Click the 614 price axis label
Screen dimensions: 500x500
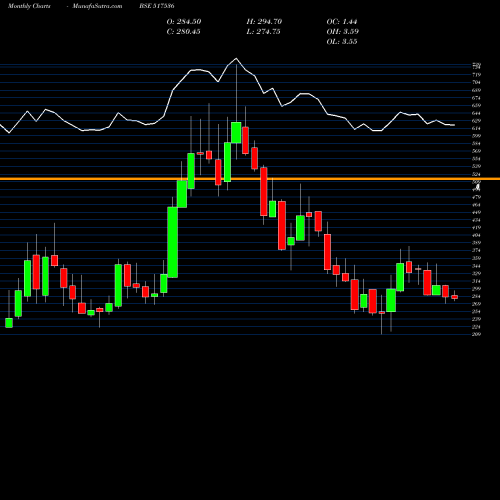[476, 128]
